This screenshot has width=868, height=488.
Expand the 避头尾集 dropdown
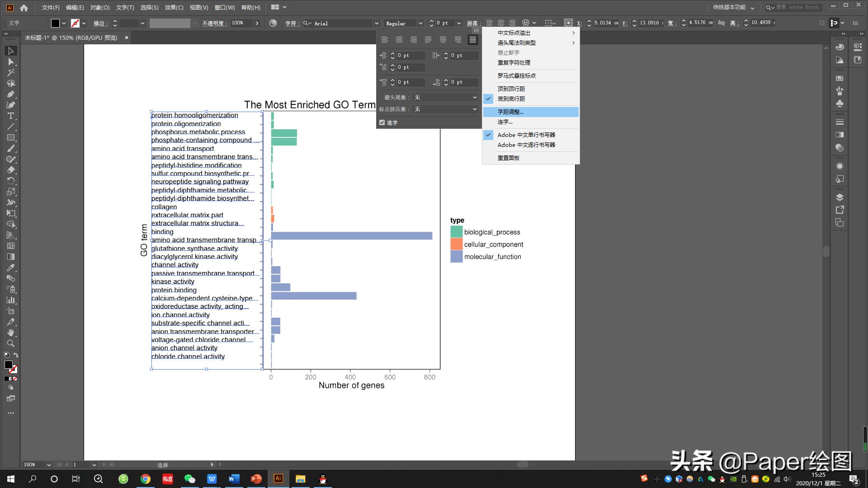[474, 97]
